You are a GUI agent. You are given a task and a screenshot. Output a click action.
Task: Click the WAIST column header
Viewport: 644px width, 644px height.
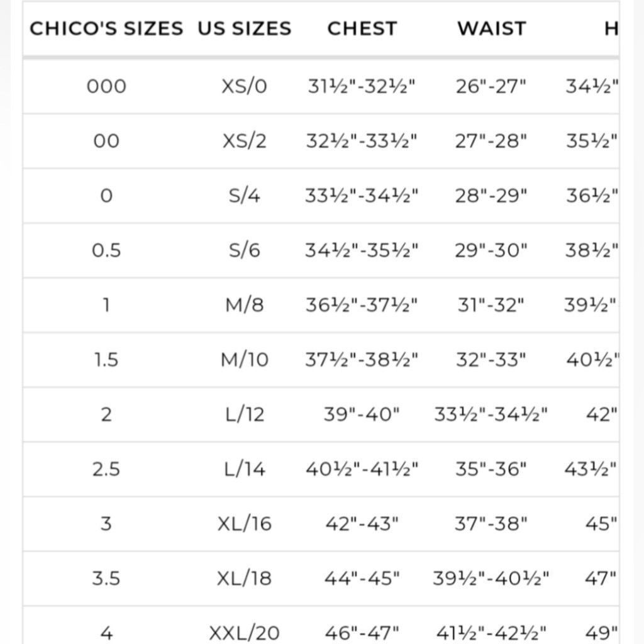click(x=492, y=28)
